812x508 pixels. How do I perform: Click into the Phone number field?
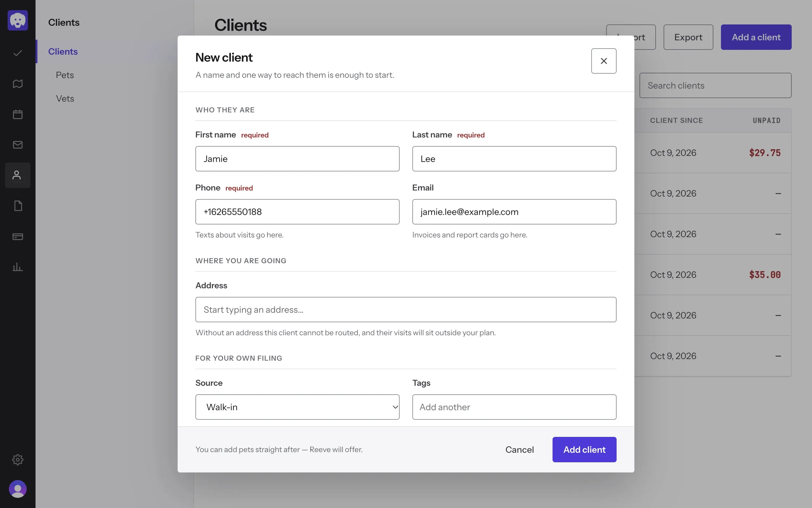(x=297, y=212)
